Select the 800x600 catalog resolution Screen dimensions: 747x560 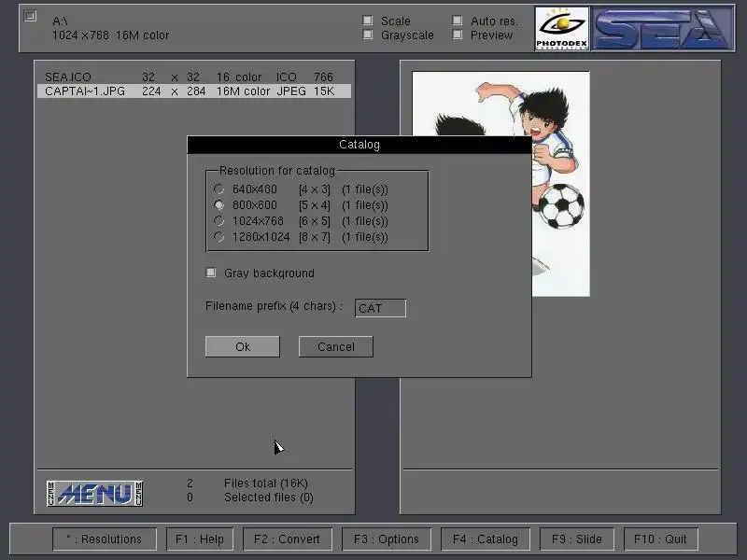(x=218, y=204)
